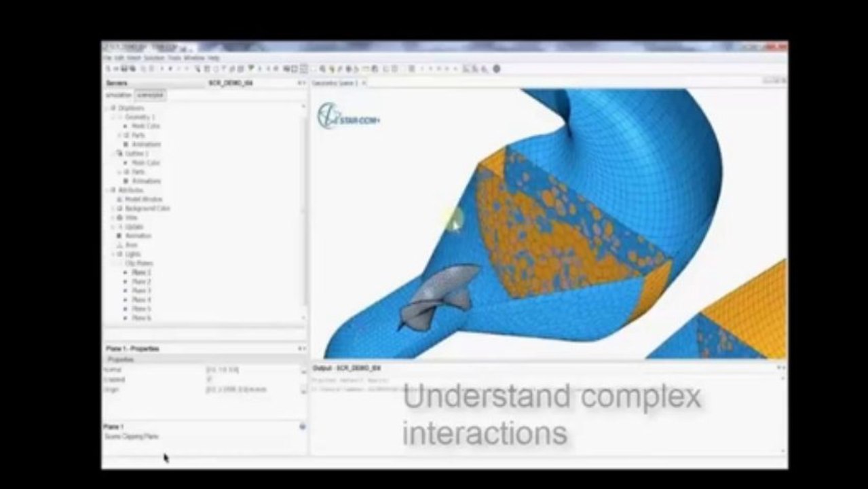
Task: Click the dark round icon ending the toolbar
Action: 497,69
